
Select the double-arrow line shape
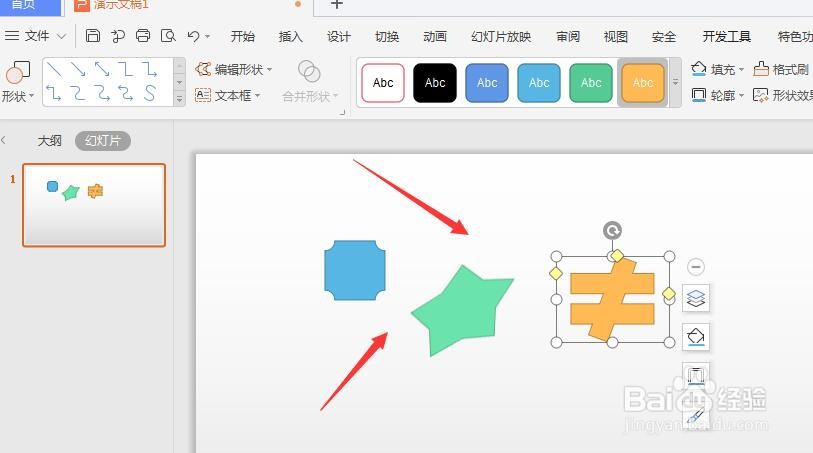click(x=102, y=69)
